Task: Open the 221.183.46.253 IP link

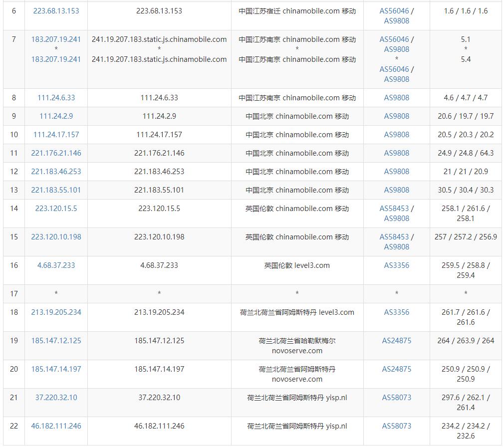Action: point(56,172)
